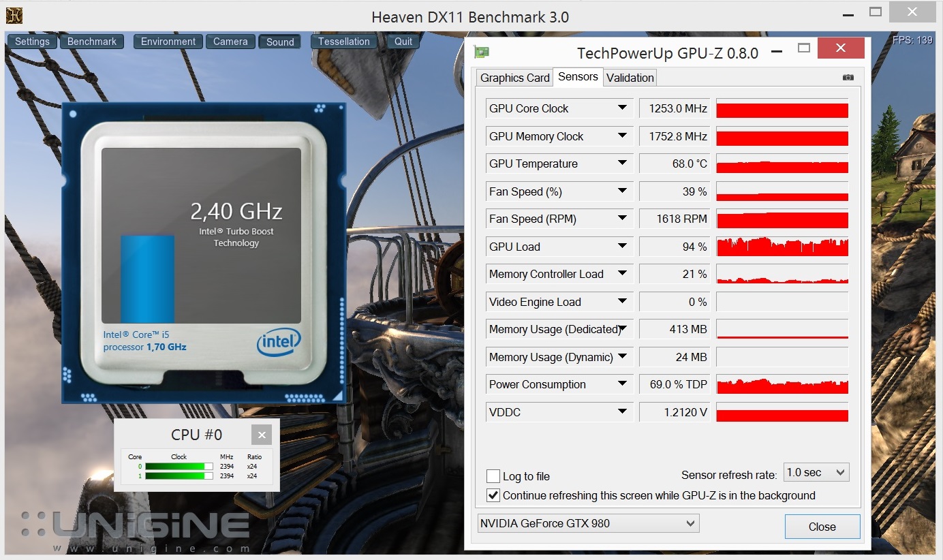Expand the Power Consumption sensor dropdown
This screenshot has width=943, height=560.
pyautogui.click(x=622, y=384)
